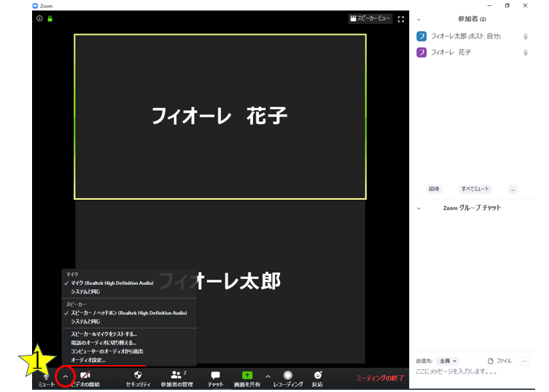This screenshot has height=392, width=549.
Task: Open the Chat bubble icon
Action: coord(215,375)
